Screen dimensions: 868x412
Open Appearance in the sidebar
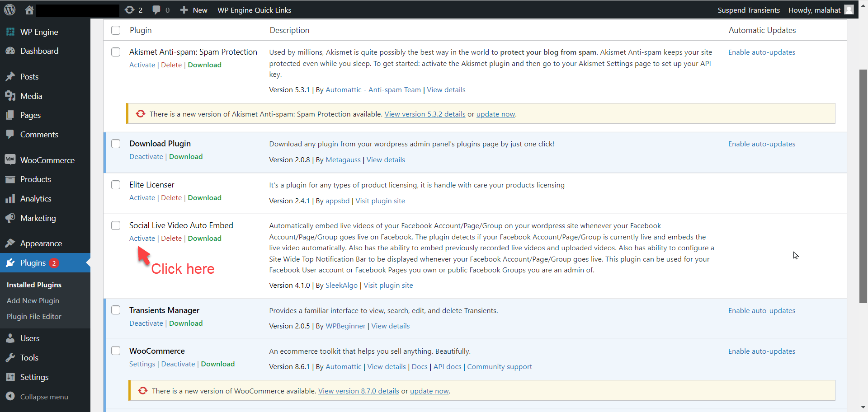coord(41,243)
